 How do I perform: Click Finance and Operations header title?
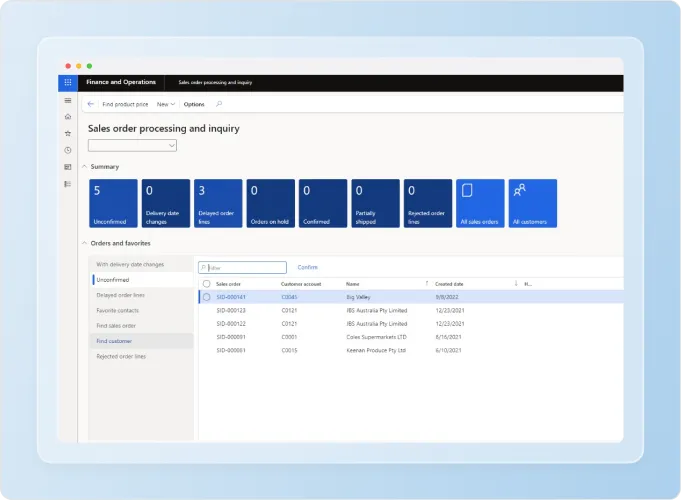pos(121,82)
